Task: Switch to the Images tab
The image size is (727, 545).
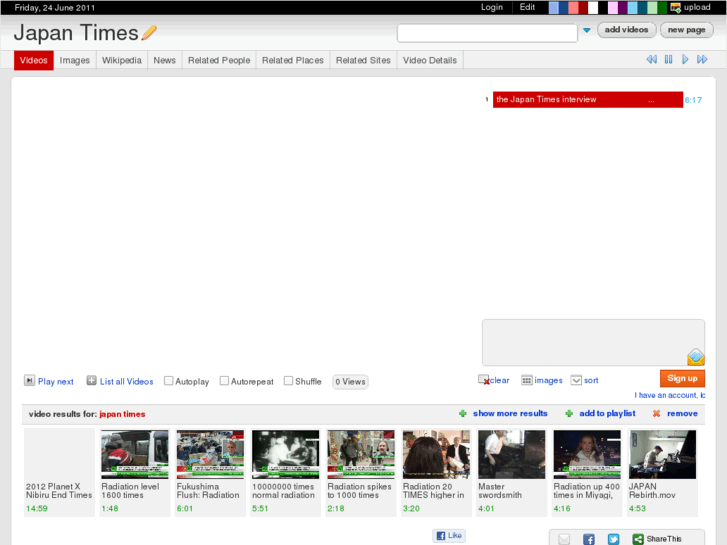Action: (75, 60)
